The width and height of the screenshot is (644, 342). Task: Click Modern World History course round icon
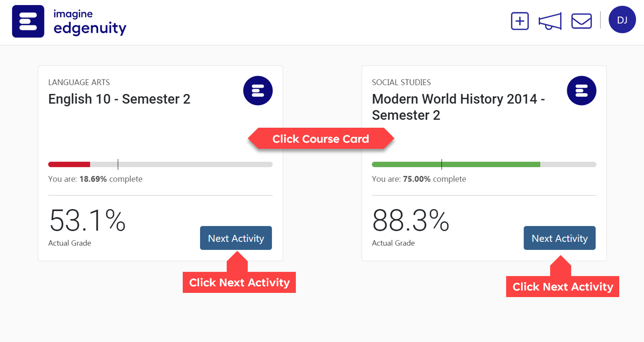(x=581, y=90)
